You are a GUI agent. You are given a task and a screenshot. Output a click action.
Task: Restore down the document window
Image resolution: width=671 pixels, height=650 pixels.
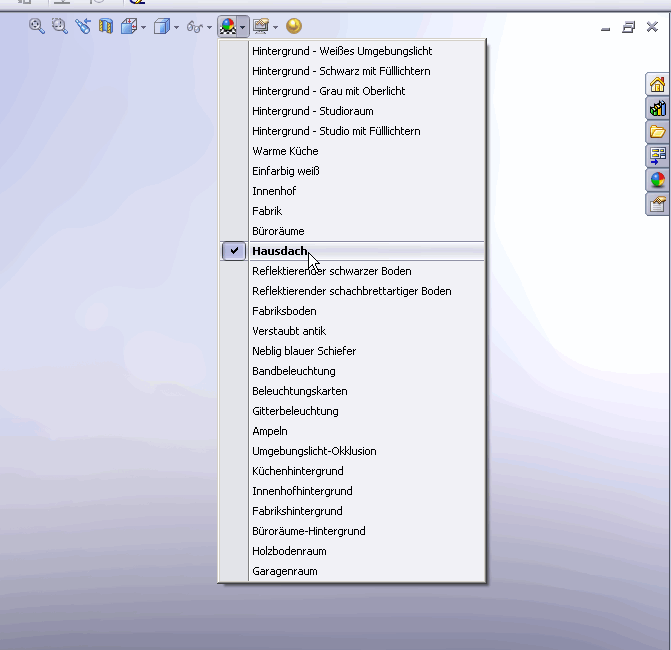tap(628, 27)
